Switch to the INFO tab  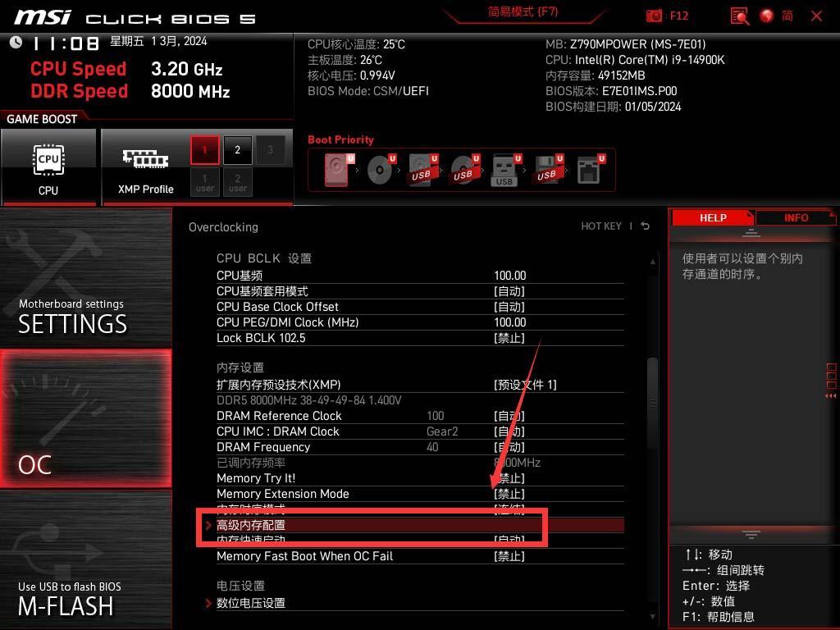(796, 218)
